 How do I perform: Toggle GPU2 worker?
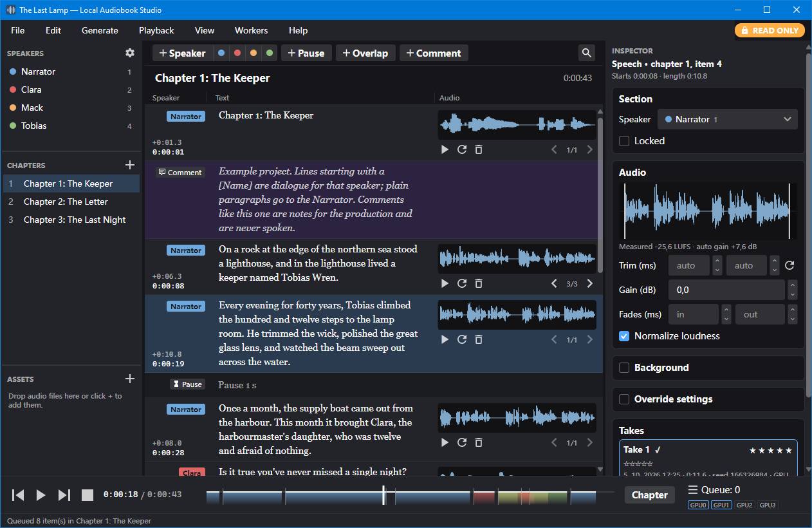point(744,505)
